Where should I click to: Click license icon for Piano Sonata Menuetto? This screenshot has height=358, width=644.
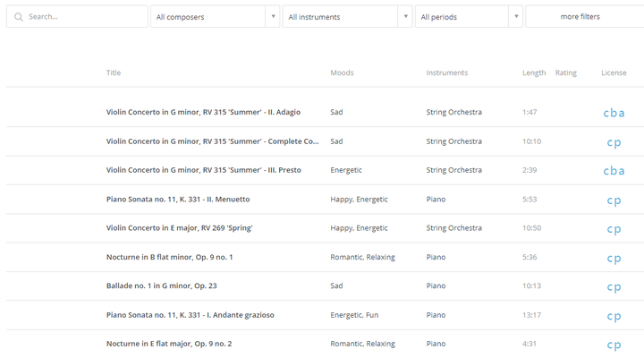coord(614,200)
